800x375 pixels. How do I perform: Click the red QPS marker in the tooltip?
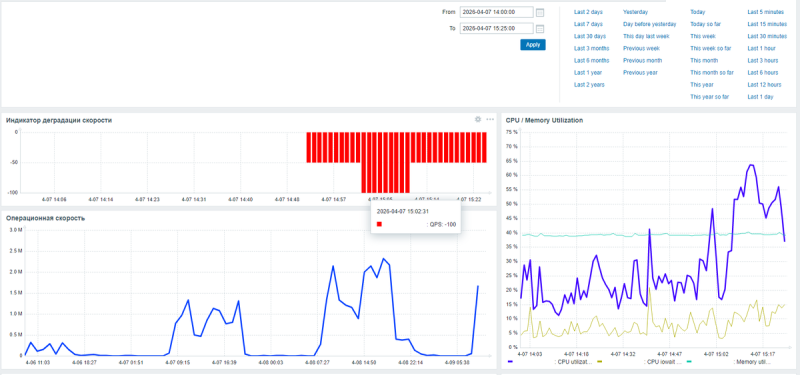379,224
